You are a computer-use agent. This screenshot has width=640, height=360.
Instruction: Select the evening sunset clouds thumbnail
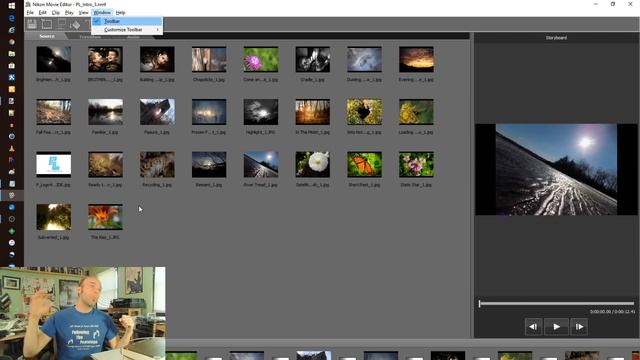tap(416, 59)
